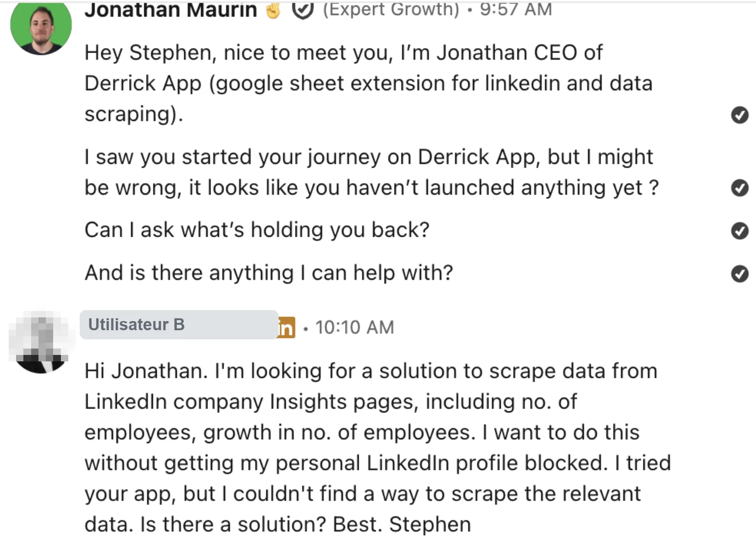Viewport: 756px width, 556px height.
Task: Select the "Hi Jonathan. I'm looking for" reply line
Action: pyautogui.click(x=371, y=371)
